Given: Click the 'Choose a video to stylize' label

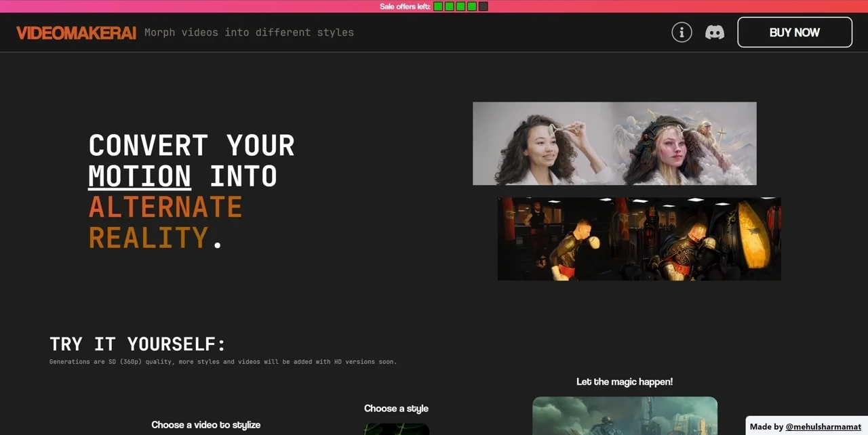Looking at the screenshot, I should tap(205, 425).
